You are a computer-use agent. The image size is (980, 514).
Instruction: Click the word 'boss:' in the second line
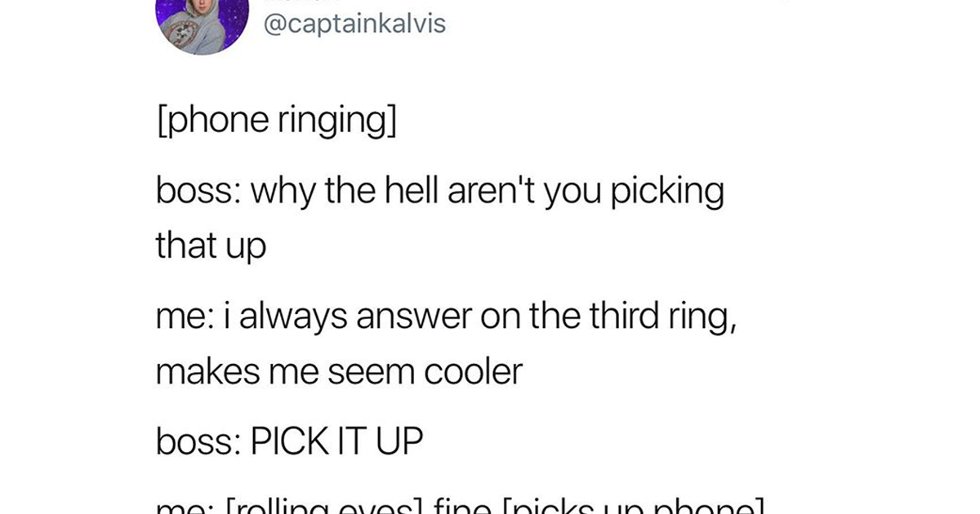point(198,193)
